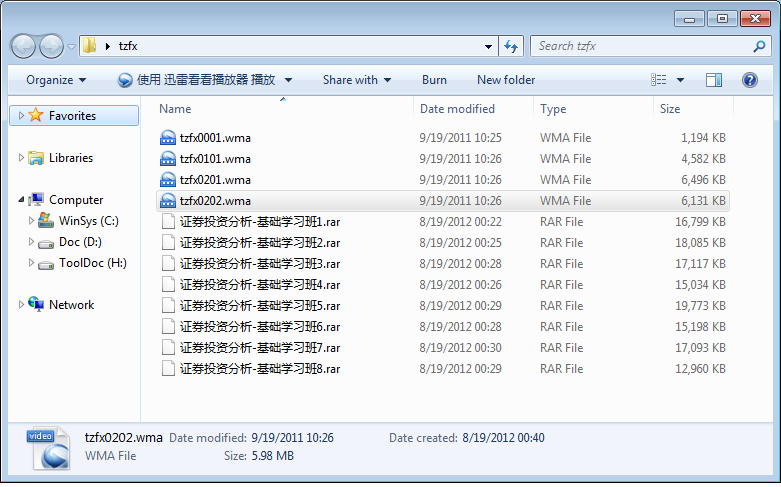Sort files by Date modified column
Viewport: 781px width, 487px height.
coord(457,109)
